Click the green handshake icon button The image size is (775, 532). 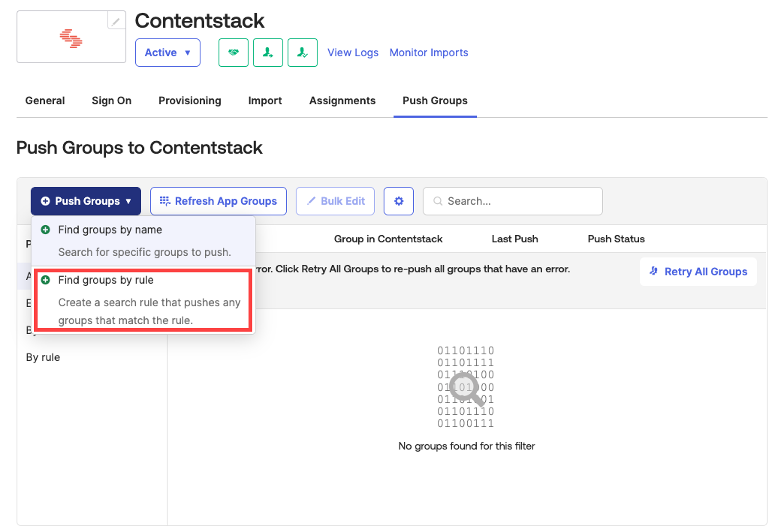click(233, 52)
